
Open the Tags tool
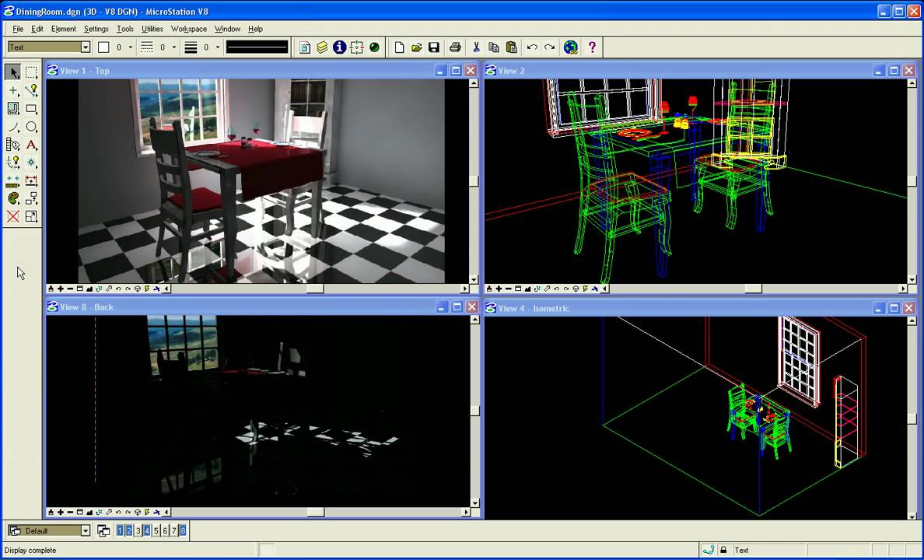pyautogui.click(x=13, y=145)
